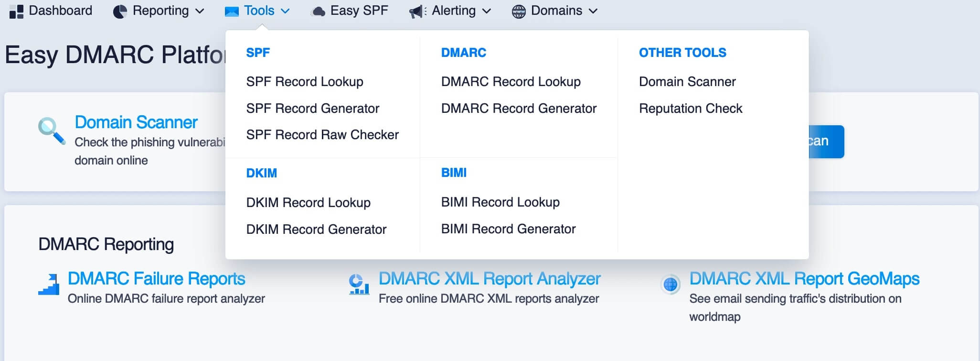The width and height of the screenshot is (980, 361).
Task: Expand the Reporting dropdown chevron
Action: (x=200, y=11)
